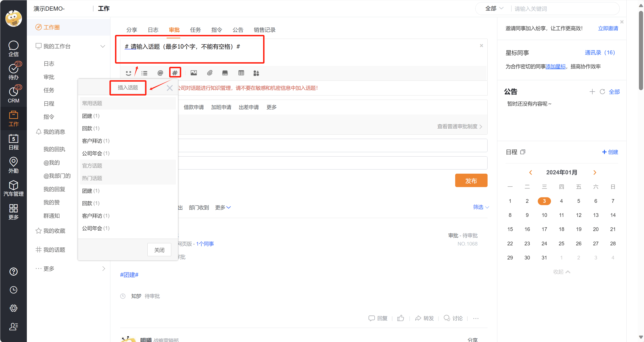Attach file using paperclip icon
644x342 pixels.
click(209, 73)
